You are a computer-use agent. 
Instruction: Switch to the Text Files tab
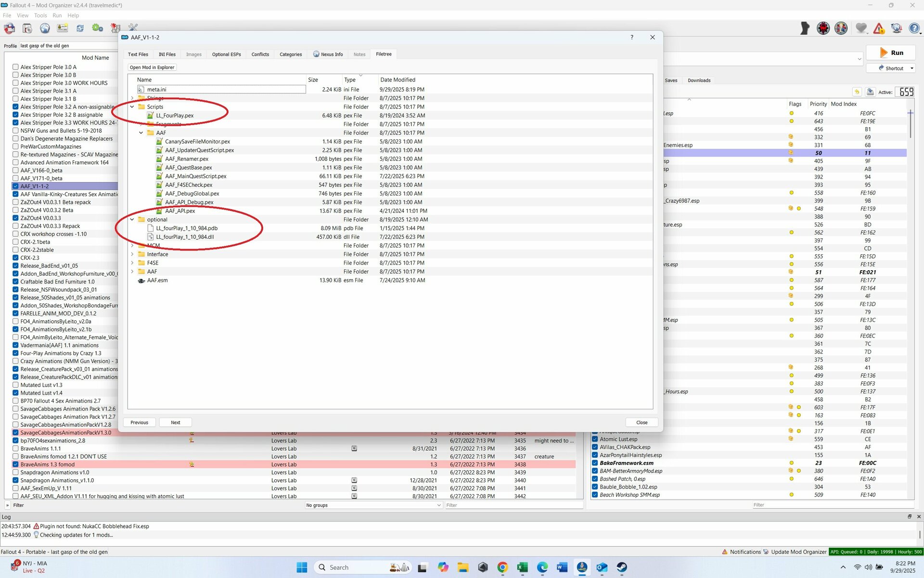(138, 54)
